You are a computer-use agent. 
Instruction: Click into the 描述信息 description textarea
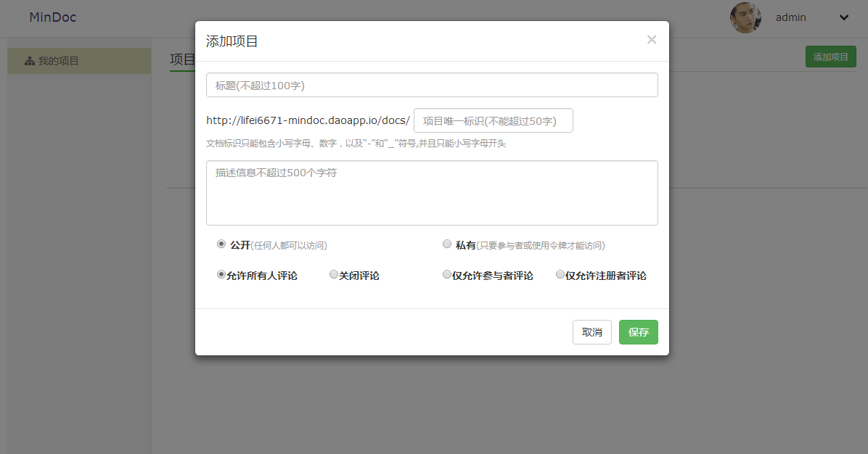(432, 193)
